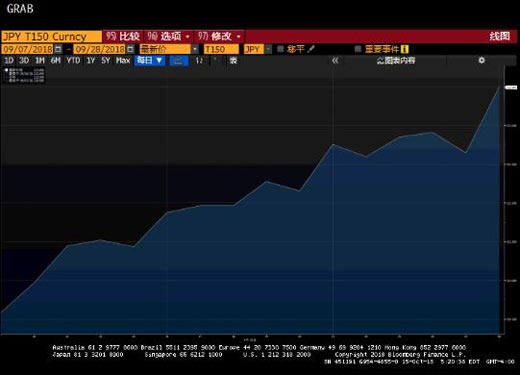Viewport: 520px width, 375px height.
Task: Open the 97 修改 menu
Action: (x=219, y=36)
